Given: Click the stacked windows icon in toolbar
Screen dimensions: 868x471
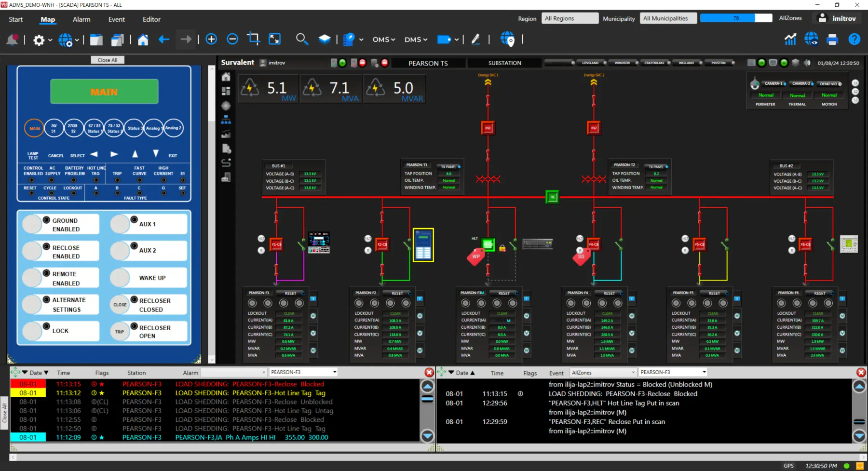Looking at the screenshot, I should coord(118,40).
